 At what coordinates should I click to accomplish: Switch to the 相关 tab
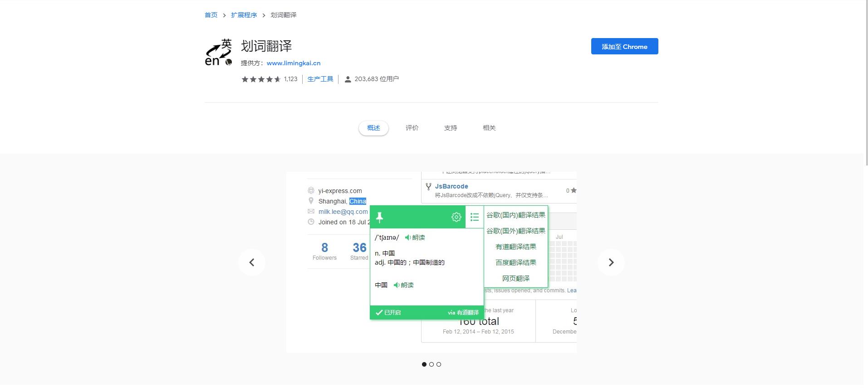pos(489,128)
